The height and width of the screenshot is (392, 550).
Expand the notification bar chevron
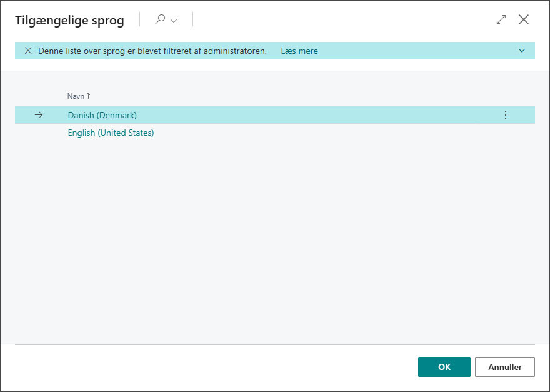[522, 51]
